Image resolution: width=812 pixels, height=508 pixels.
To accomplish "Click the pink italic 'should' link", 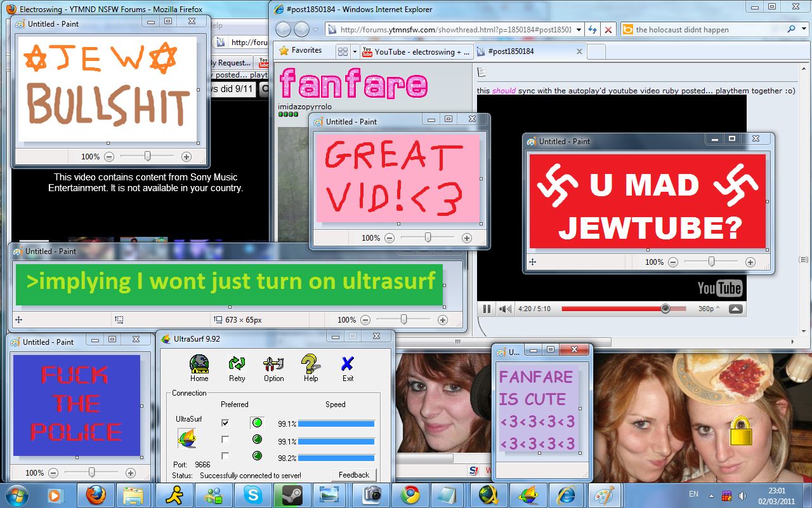I will (x=504, y=91).
